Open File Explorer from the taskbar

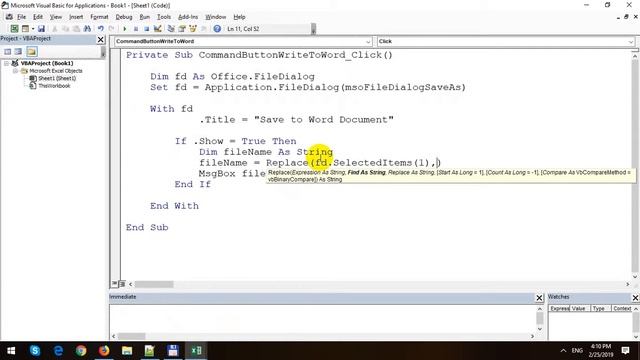(x=127, y=351)
